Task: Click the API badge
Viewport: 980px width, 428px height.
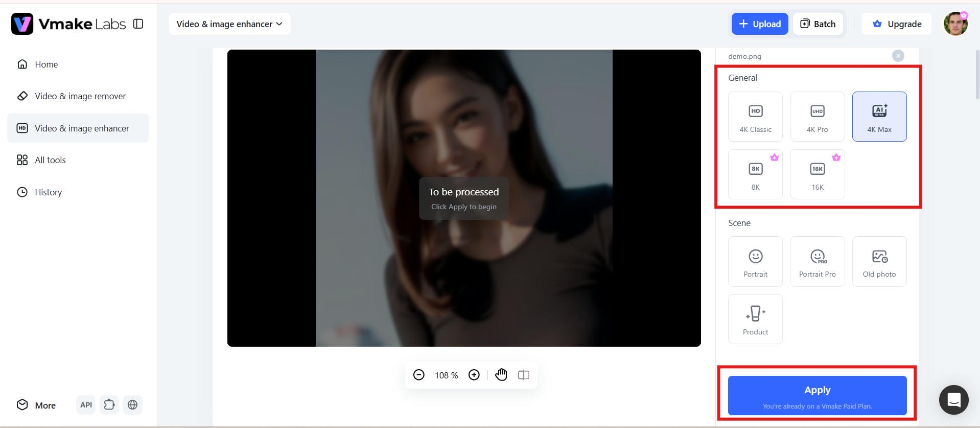Action: coord(86,405)
